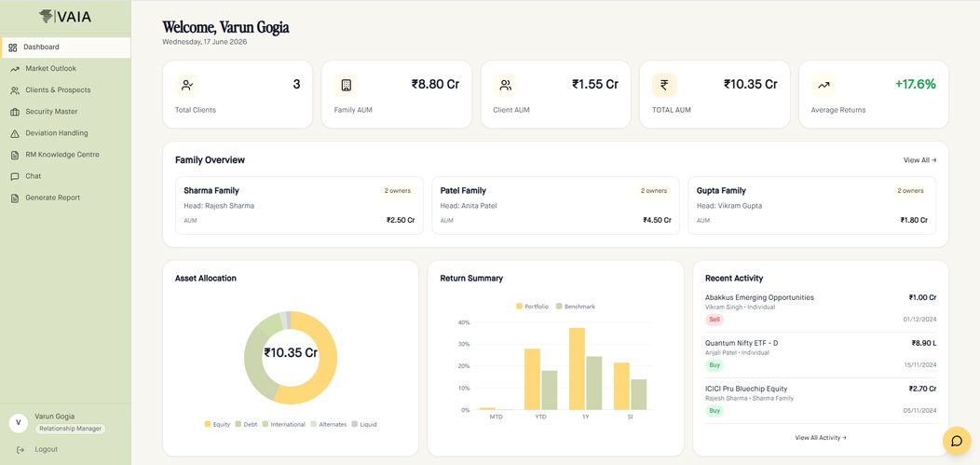This screenshot has height=465, width=980.
Task: Toggle the International legend swatch
Action: pyautogui.click(x=265, y=424)
